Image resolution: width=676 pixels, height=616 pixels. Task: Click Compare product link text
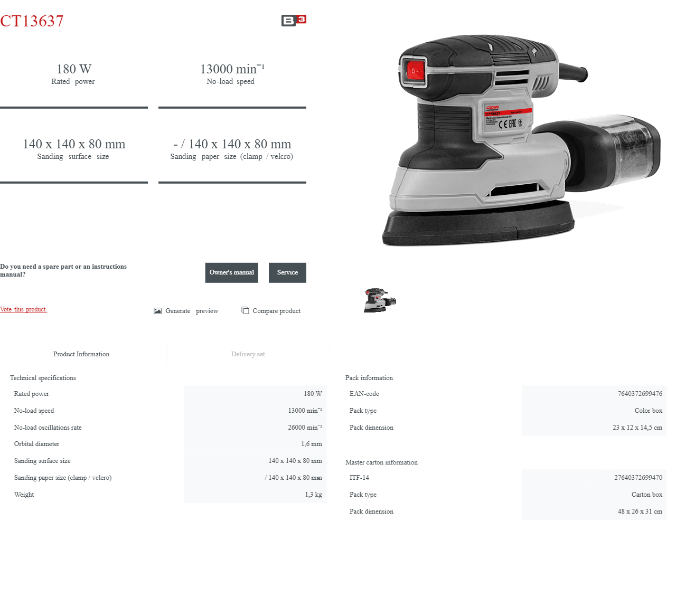pos(276,311)
